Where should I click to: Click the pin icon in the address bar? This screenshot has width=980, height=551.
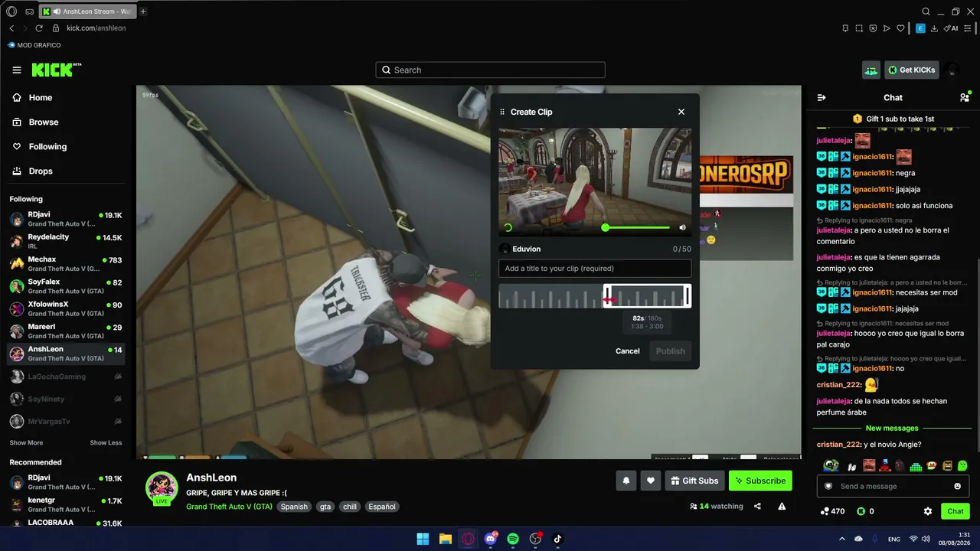[845, 28]
